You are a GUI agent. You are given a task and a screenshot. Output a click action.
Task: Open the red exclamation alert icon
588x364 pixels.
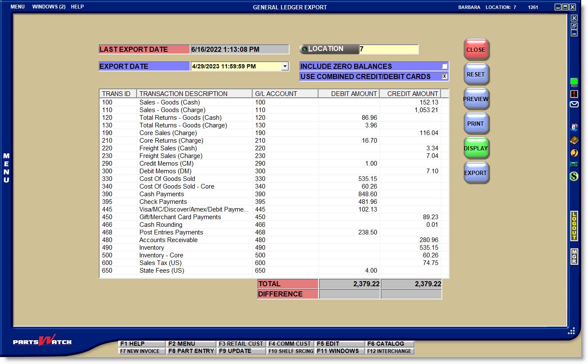(574, 94)
